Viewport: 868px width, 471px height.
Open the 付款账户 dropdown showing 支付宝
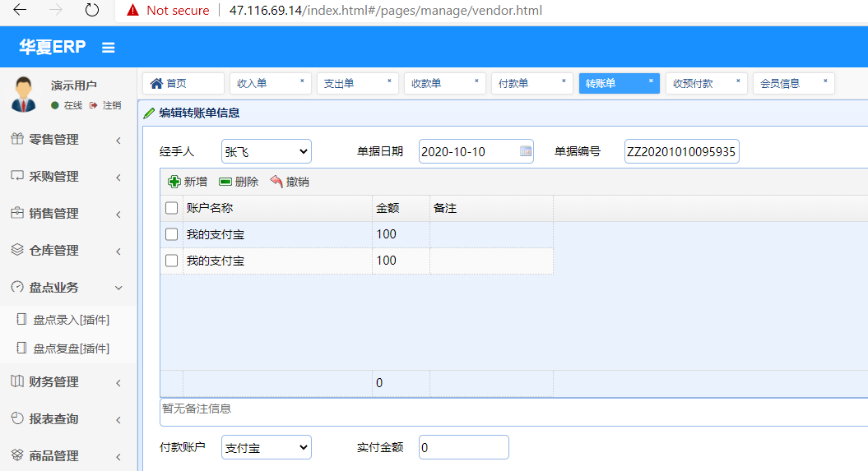[267, 447]
